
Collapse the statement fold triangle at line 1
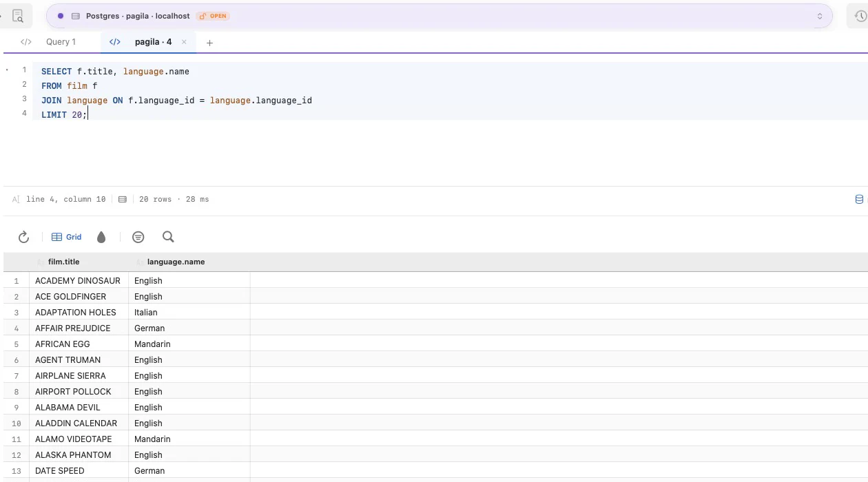pyautogui.click(x=7, y=70)
